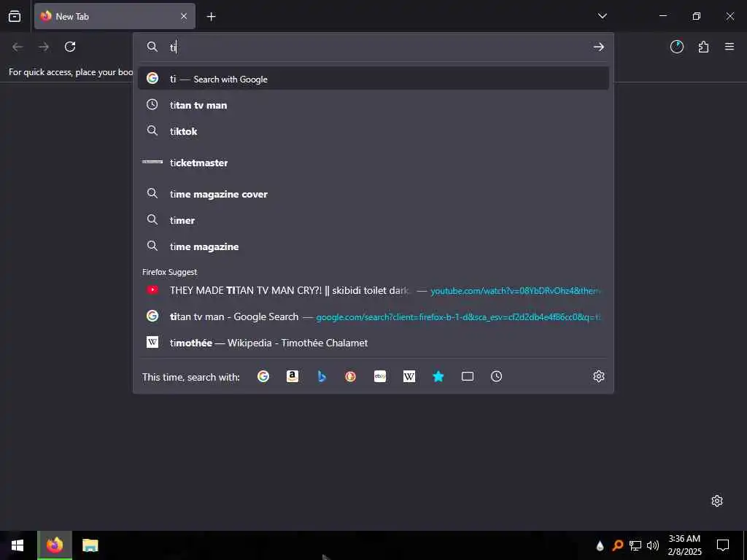Click the water drop tray icon
The image size is (747, 560).
click(x=600, y=545)
